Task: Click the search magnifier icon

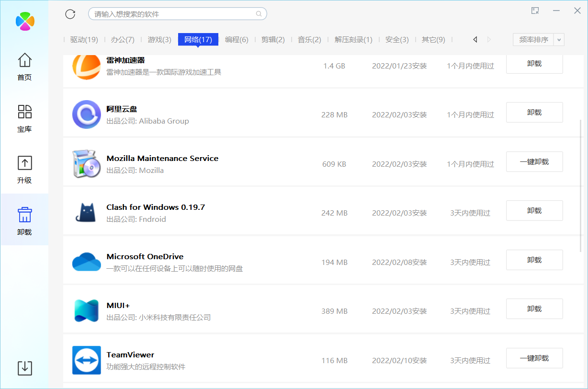Action: tap(259, 14)
